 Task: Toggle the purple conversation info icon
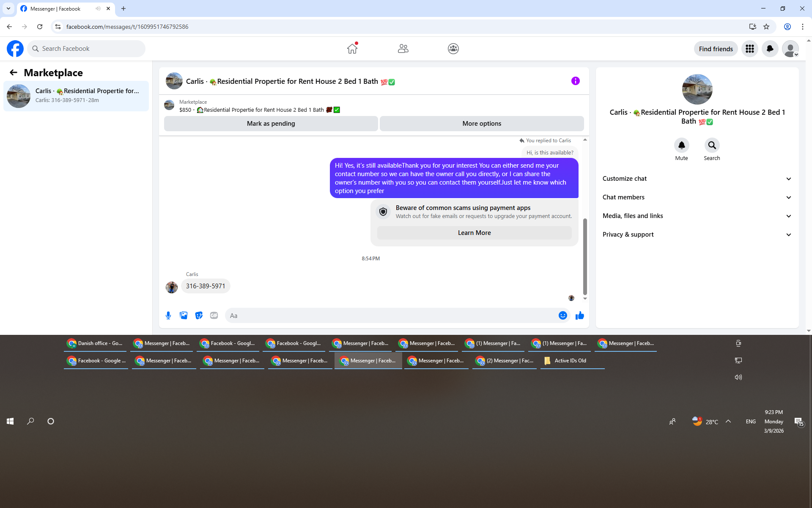coord(575,81)
